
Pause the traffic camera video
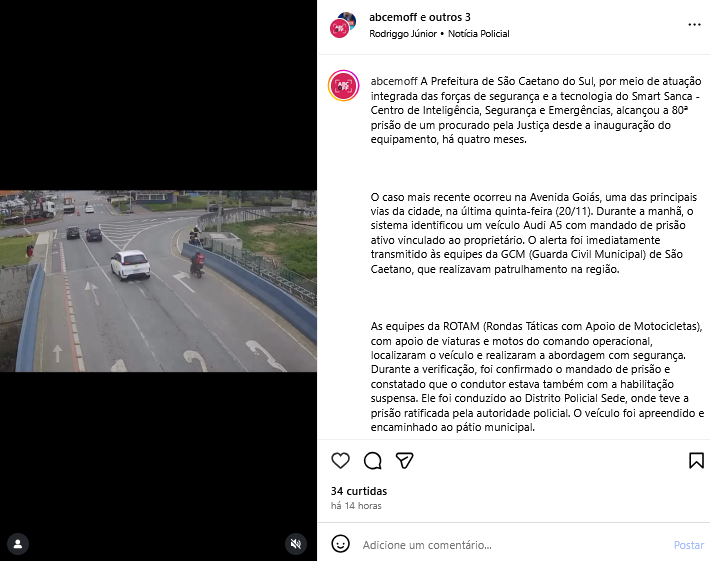(158, 281)
